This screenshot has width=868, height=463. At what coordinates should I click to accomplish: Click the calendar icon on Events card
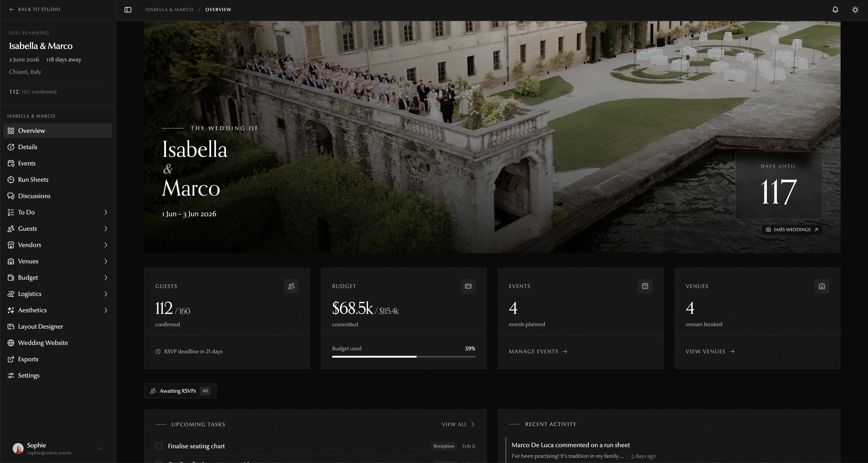coord(645,286)
